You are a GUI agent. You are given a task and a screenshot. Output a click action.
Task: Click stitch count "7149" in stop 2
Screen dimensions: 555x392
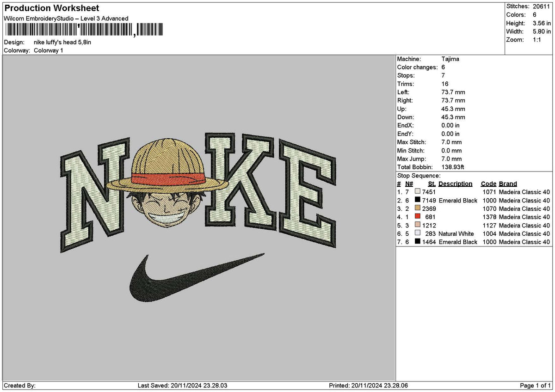coord(429,200)
